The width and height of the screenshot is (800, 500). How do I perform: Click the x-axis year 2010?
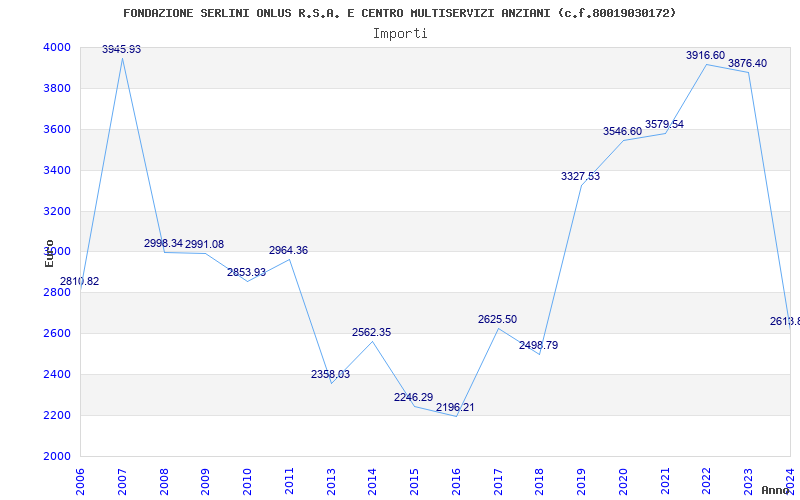pyautogui.click(x=247, y=482)
